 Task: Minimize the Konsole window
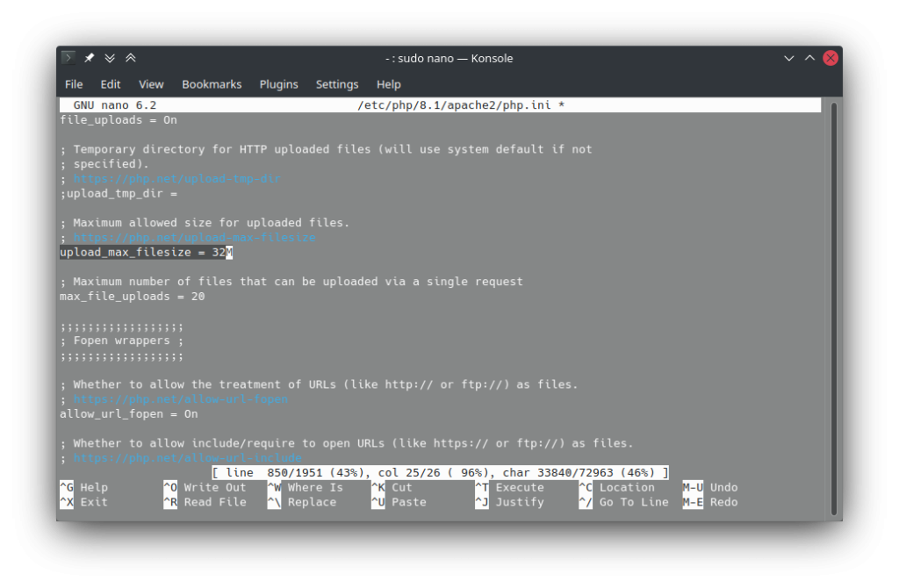788,58
